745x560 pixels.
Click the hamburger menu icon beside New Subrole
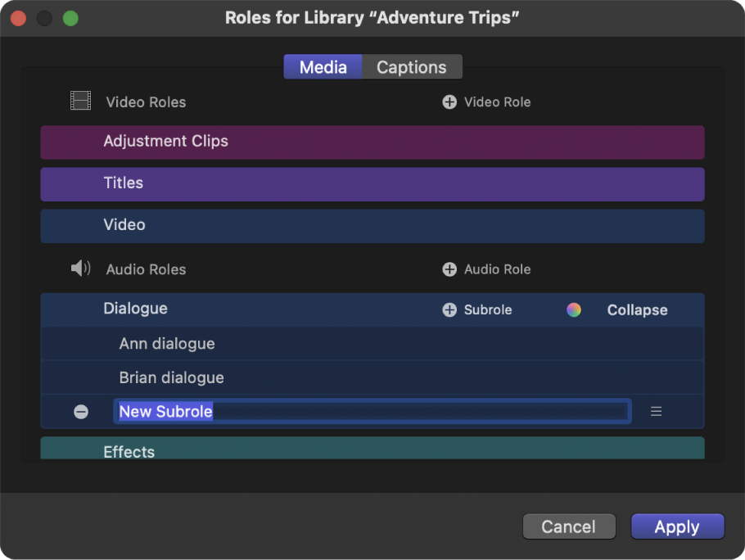coord(656,412)
